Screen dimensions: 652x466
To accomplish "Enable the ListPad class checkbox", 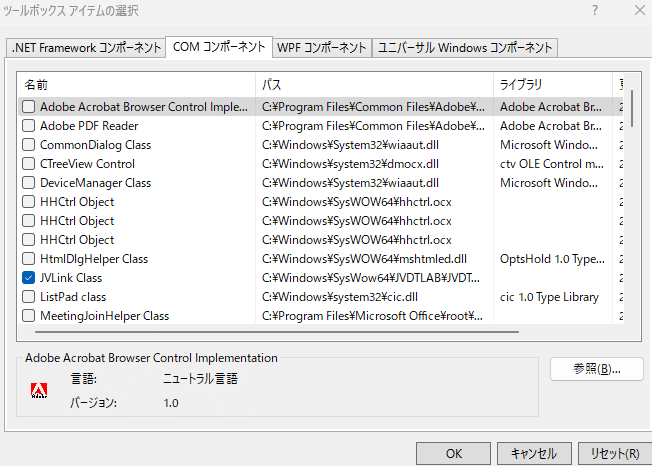I will coord(28,297).
